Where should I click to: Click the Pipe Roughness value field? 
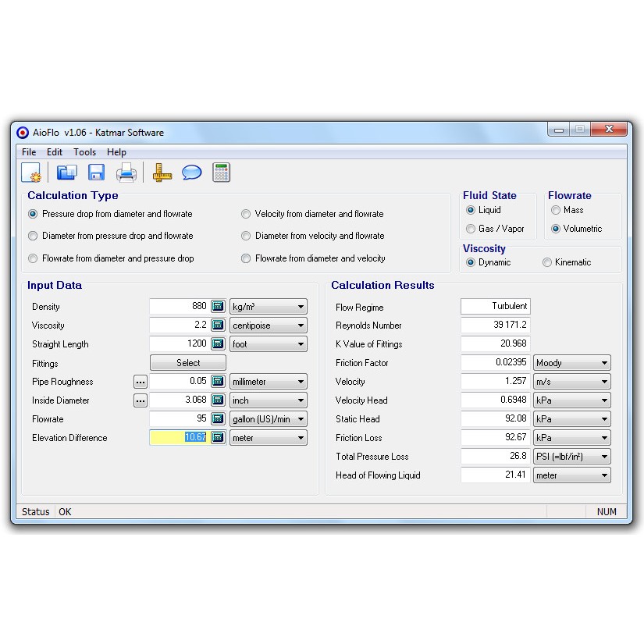pyautogui.click(x=180, y=382)
